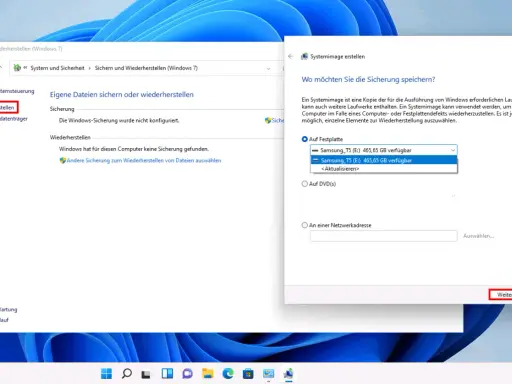Click the Eigene Dateien sichern oder wiederherstellen heading
This screenshot has width=512, height=384.
point(122,94)
